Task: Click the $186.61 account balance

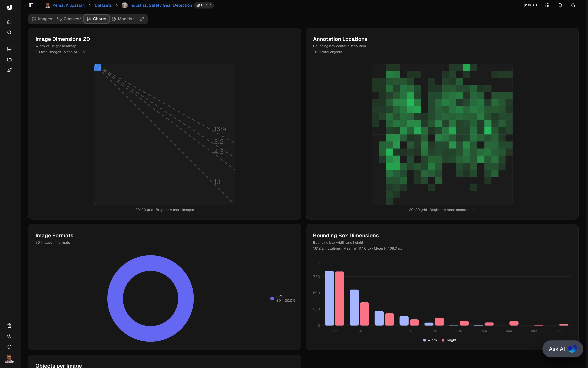Action: coord(530,5)
